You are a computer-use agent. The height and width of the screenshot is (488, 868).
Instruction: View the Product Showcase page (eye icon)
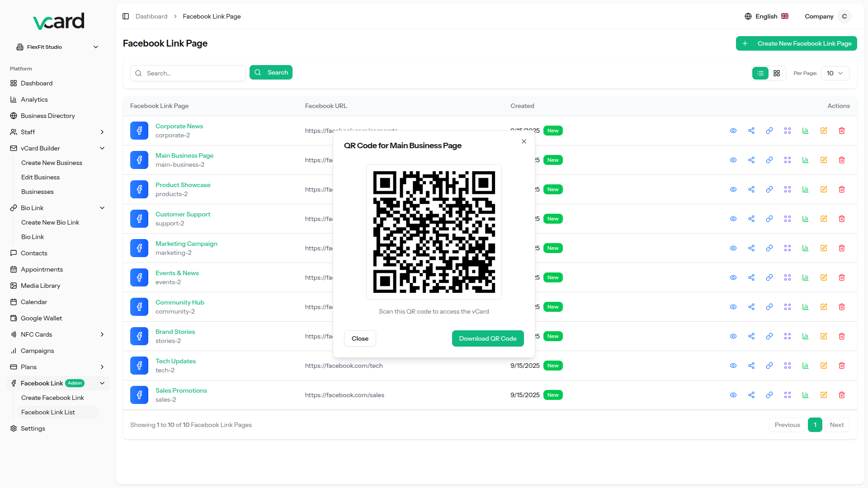point(733,189)
